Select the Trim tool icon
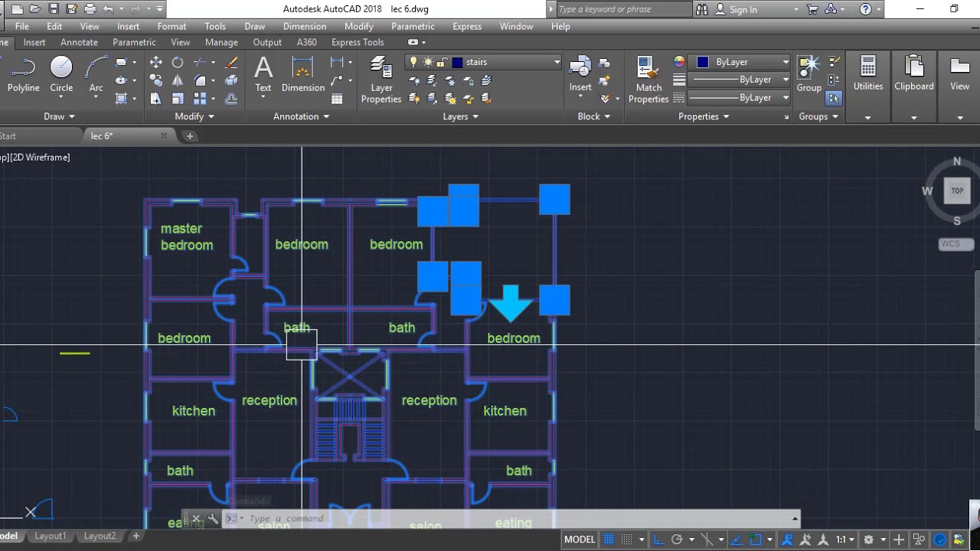The width and height of the screenshot is (980, 551). tap(201, 63)
